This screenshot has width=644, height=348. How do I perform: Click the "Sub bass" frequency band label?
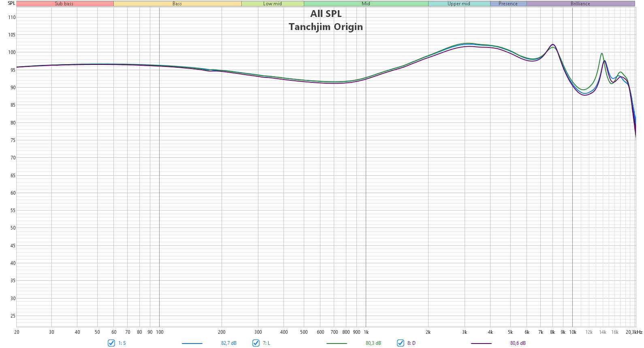pyautogui.click(x=64, y=4)
